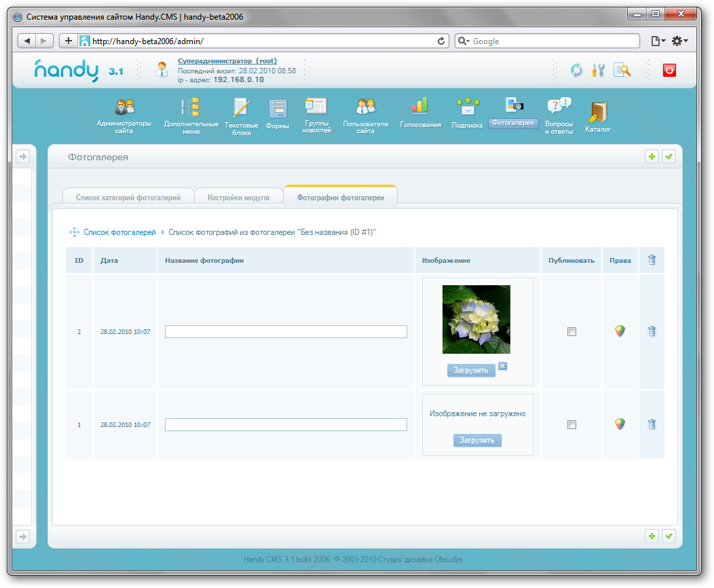Open the Текстовые блоки module

click(241, 109)
